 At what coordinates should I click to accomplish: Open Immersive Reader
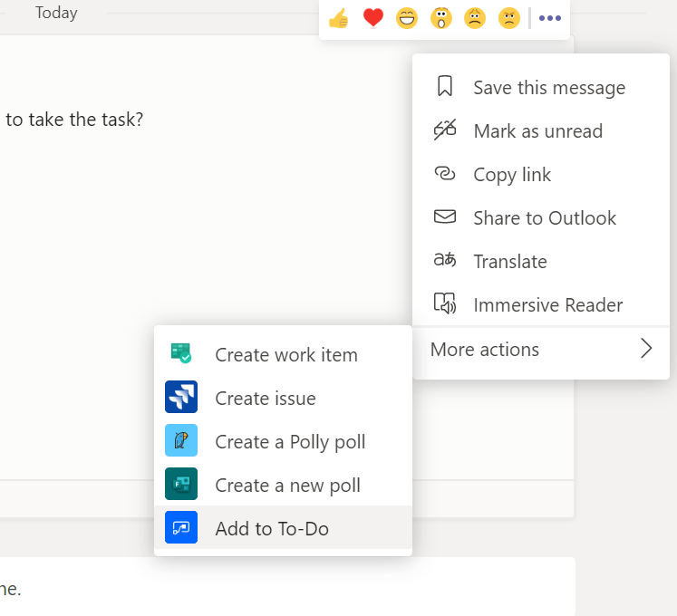tap(547, 305)
